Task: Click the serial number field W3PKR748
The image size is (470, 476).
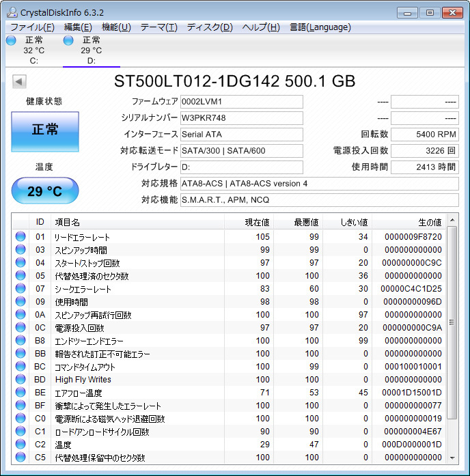Action: 242,118
